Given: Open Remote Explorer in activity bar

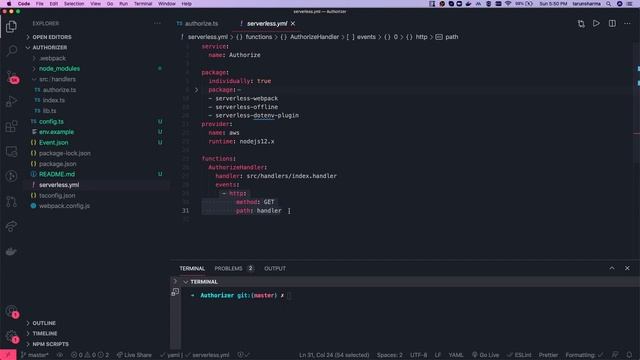Looking at the screenshot, I should 11,151.
